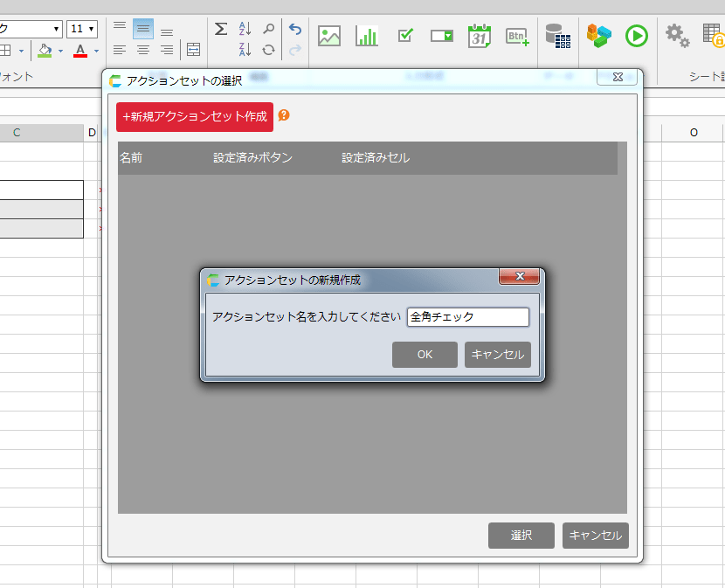725x588 pixels.
Task: Click the action set name text field
Action: pos(467,317)
